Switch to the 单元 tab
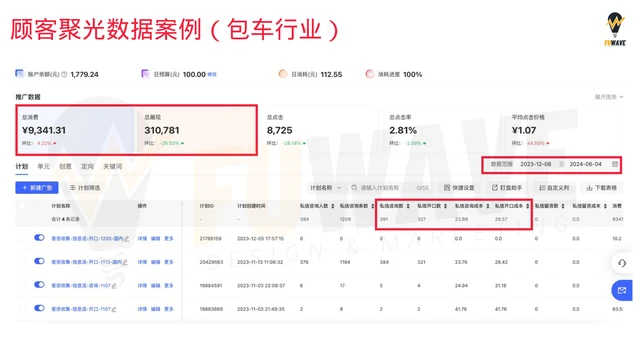 [x=43, y=167]
